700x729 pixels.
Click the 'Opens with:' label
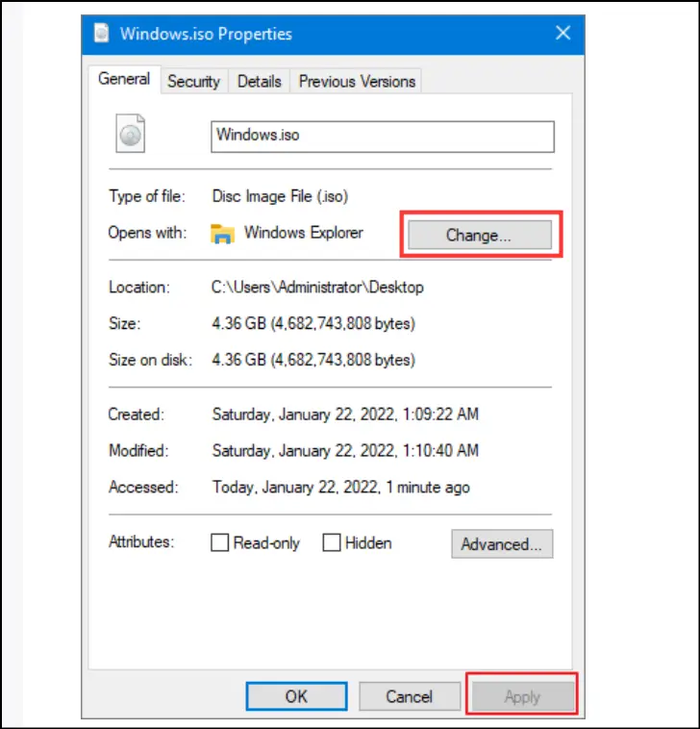pos(147,233)
